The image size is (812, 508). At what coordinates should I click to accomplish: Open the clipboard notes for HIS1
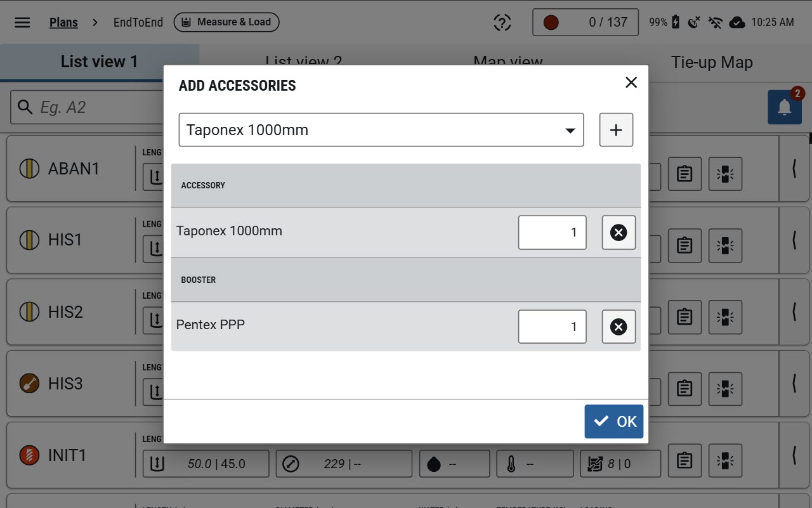[x=684, y=245]
